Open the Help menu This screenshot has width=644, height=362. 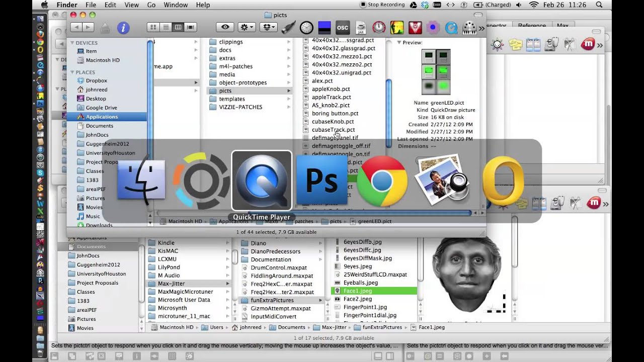(x=203, y=5)
